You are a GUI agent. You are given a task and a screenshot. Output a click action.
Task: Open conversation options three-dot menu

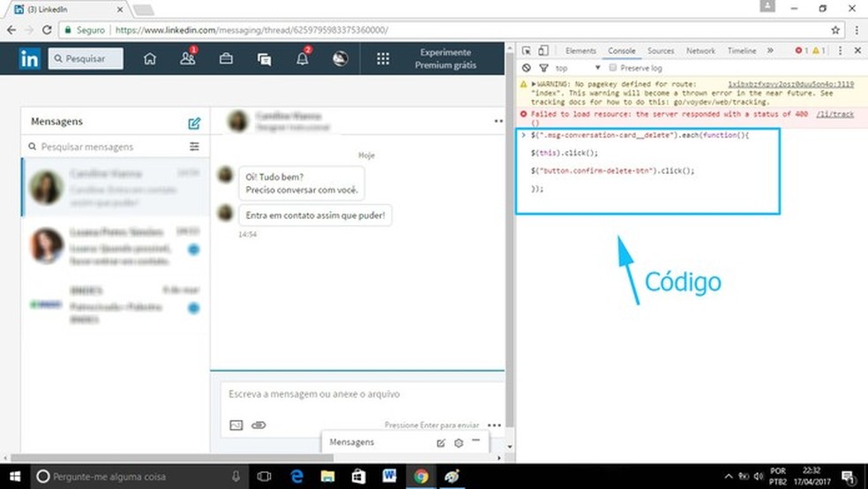point(498,121)
